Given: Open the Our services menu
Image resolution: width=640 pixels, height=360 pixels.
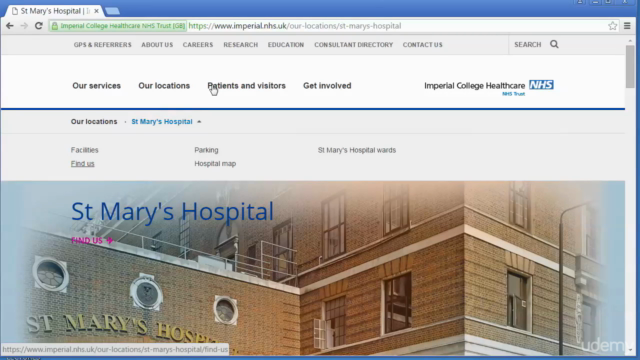Looking at the screenshot, I should pos(96,86).
